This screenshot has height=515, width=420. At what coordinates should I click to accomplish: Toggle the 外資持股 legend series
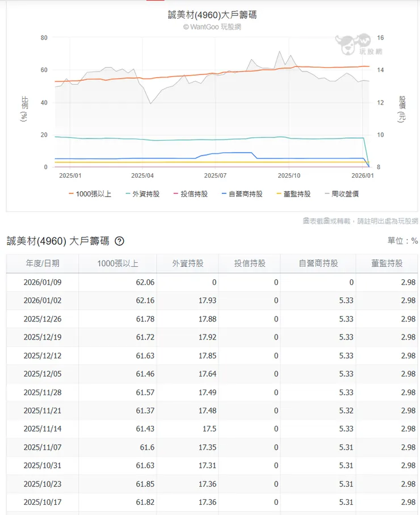point(142,194)
